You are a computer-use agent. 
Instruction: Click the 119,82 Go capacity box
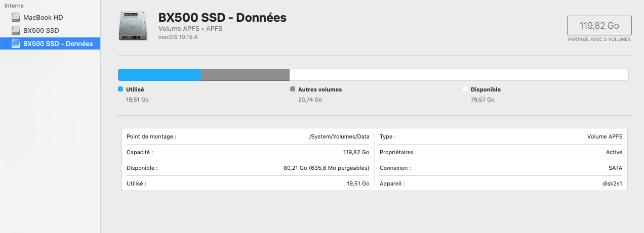click(x=599, y=25)
